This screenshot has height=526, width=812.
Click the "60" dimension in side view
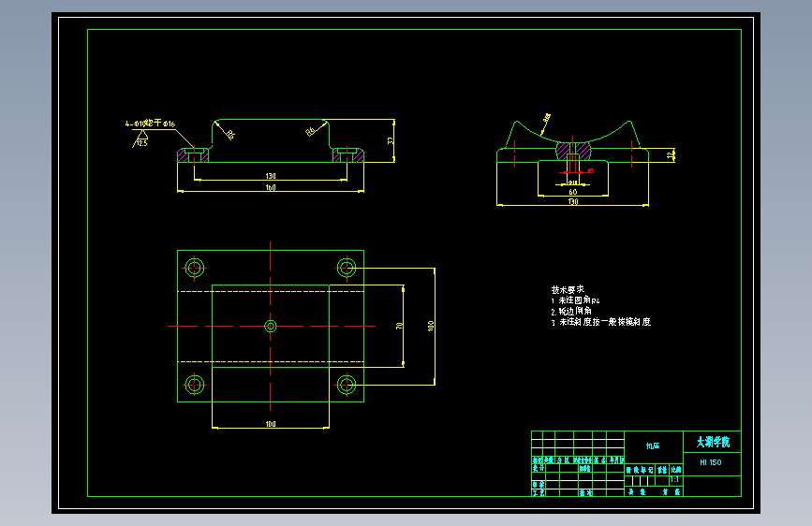click(573, 192)
